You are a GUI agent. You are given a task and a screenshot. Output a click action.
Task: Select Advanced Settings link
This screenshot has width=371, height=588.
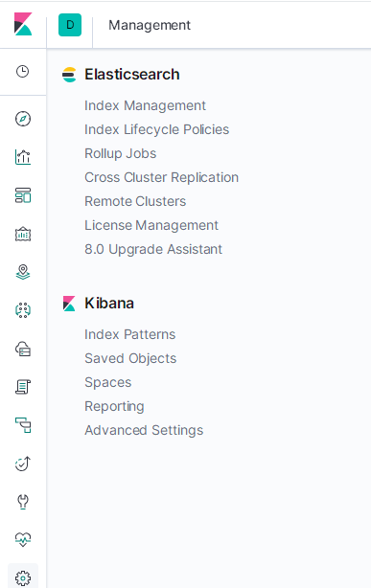point(144,431)
